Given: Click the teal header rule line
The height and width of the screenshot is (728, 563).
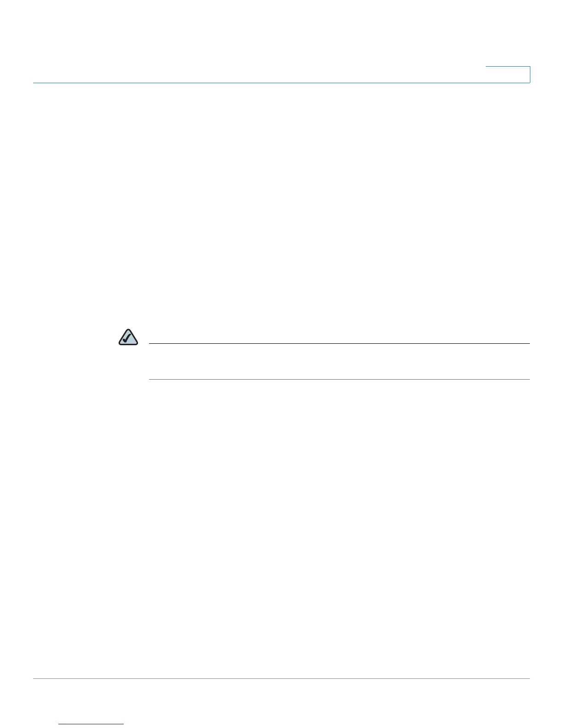Looking at the screenshot, I should (x=281, y=83).
